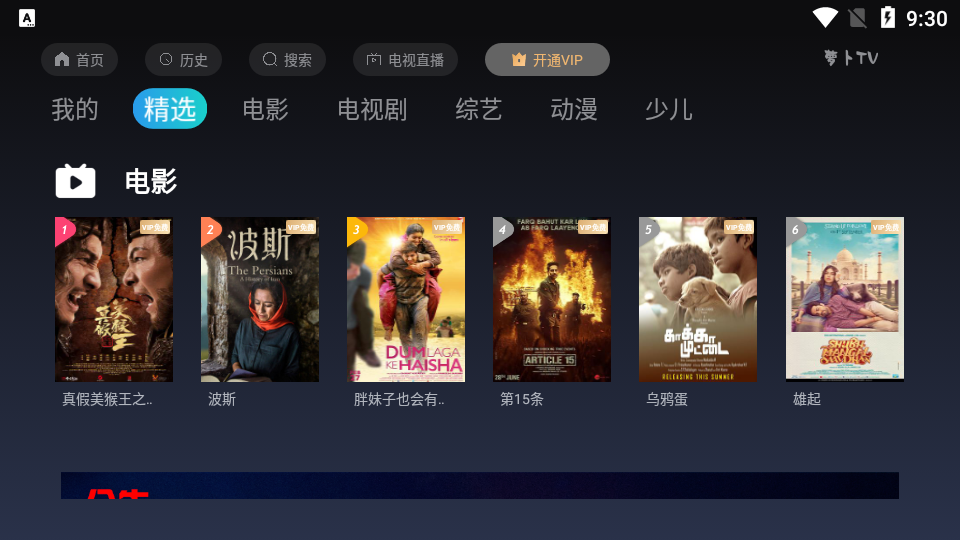Viewport: 960px width, 540px height.
Task: Open the 波斯 movie poster
Action: [260, 299]
